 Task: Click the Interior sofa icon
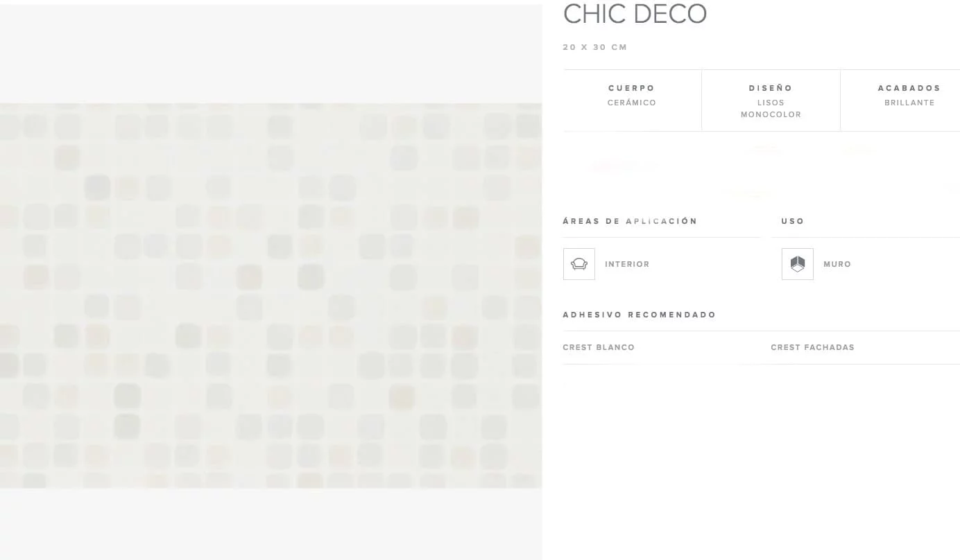click(578, 264)
